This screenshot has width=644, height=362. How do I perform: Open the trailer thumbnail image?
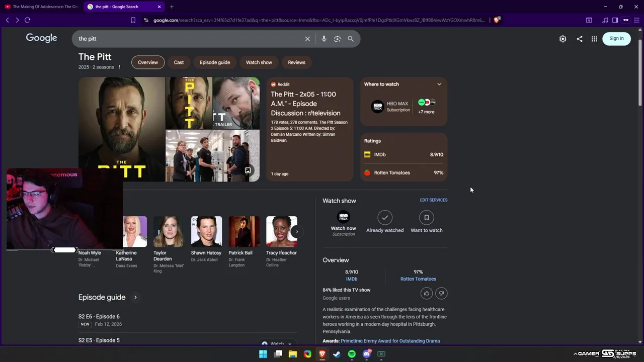pos(236,103)
